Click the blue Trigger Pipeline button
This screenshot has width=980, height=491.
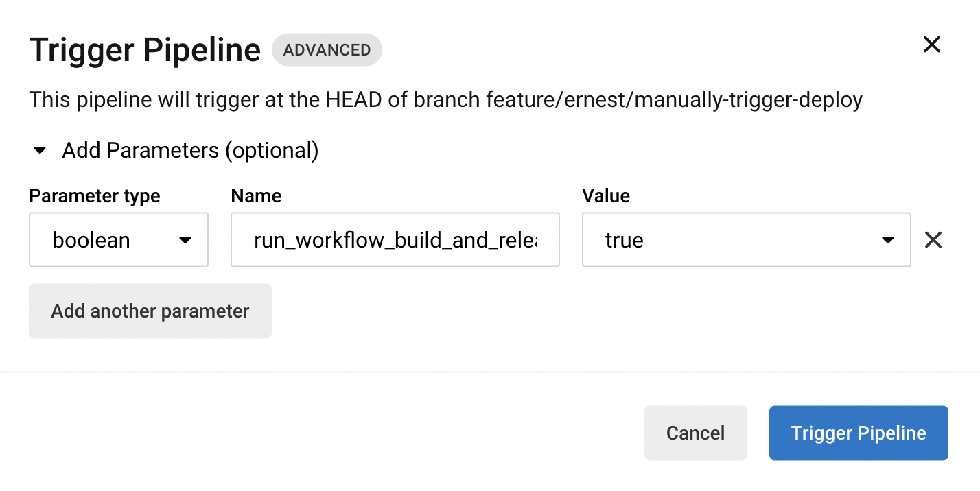click(x=859, y=433)
